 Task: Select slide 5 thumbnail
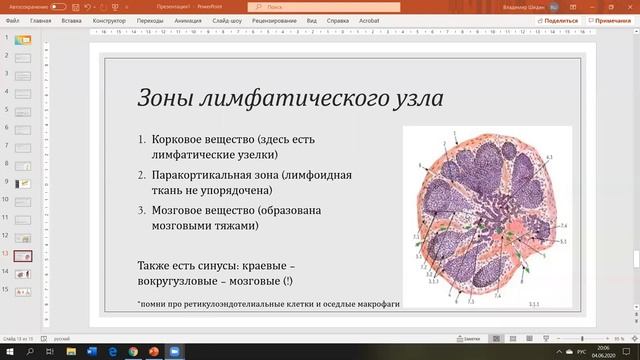point(23,112)
